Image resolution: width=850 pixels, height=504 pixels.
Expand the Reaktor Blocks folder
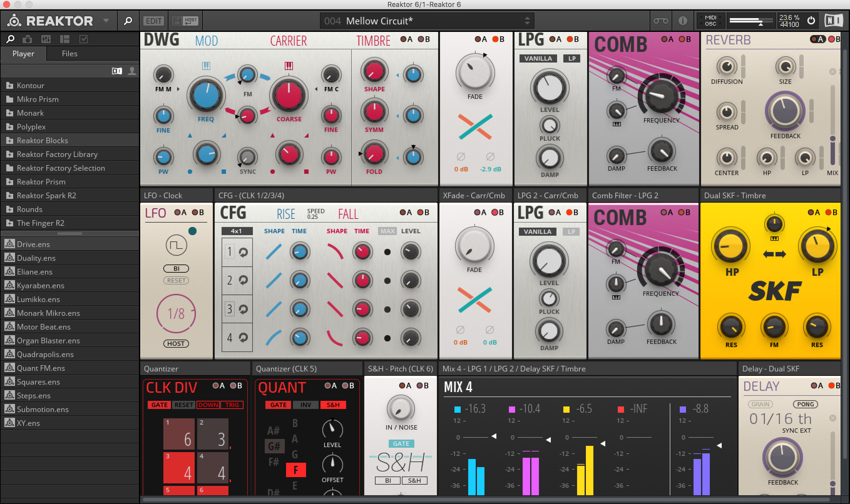click(42, 140)
